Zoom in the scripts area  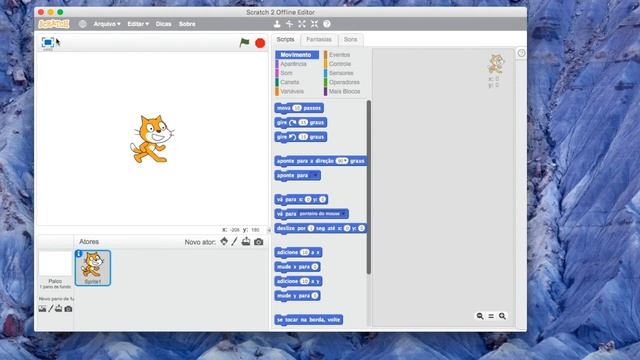pos(502,316)
